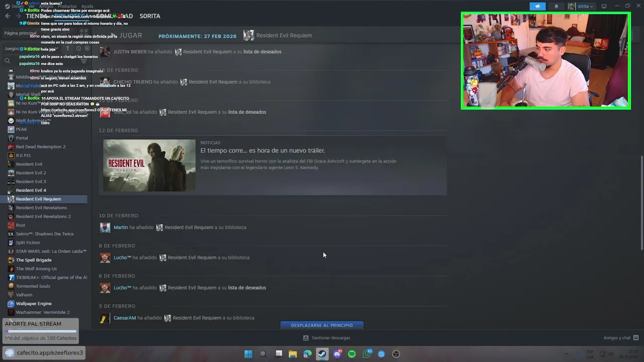The image size is (644, 362).
Task: Open Martin's profile link
Action: tap(121, 227)
